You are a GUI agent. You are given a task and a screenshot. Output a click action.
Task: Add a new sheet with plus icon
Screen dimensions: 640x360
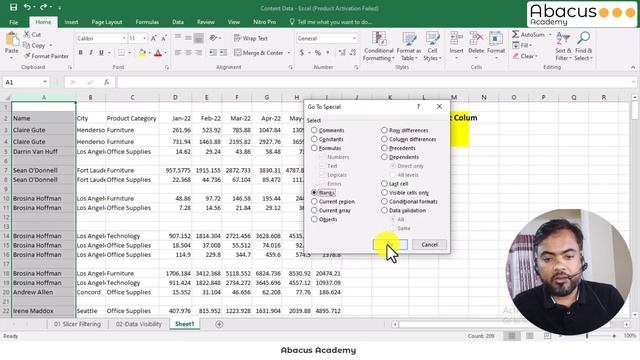point(219,324)
